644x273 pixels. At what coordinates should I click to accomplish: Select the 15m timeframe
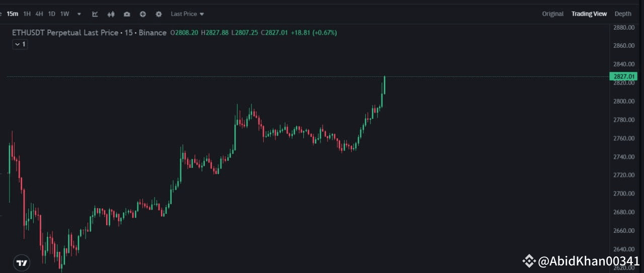tap(13, 14)
